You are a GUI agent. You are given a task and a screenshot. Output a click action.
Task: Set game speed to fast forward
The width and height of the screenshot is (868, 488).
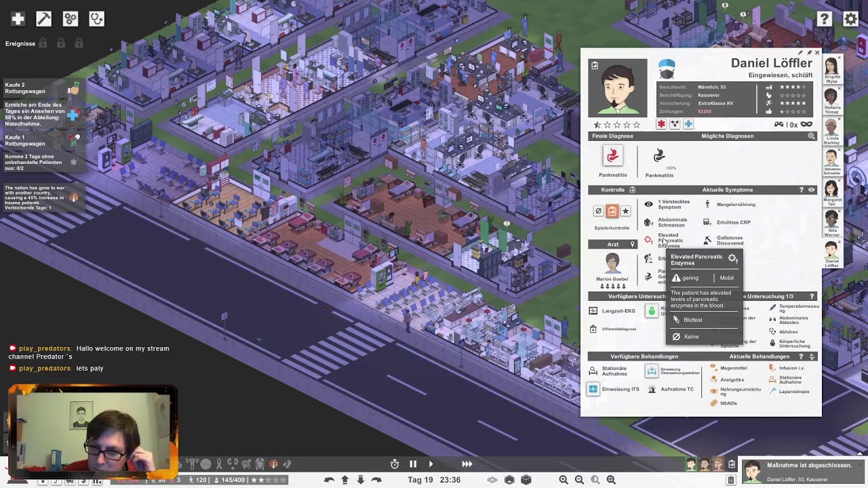pyautogui.click(x=467, y=464)
